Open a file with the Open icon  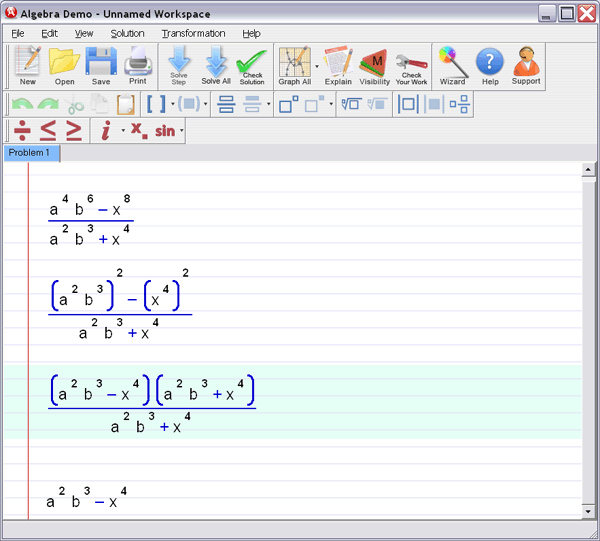pos(64,66)
